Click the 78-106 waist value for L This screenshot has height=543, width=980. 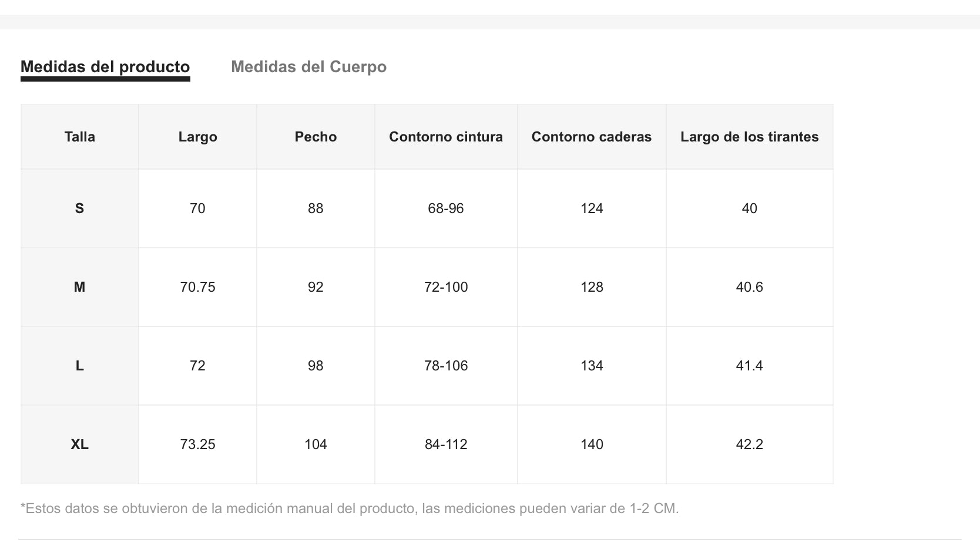point(445,366)
